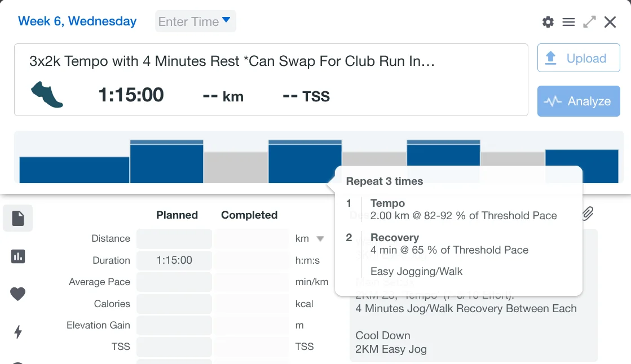
Task: Click the planned Duration field showing 1:15:00
Action: (174, 260)
